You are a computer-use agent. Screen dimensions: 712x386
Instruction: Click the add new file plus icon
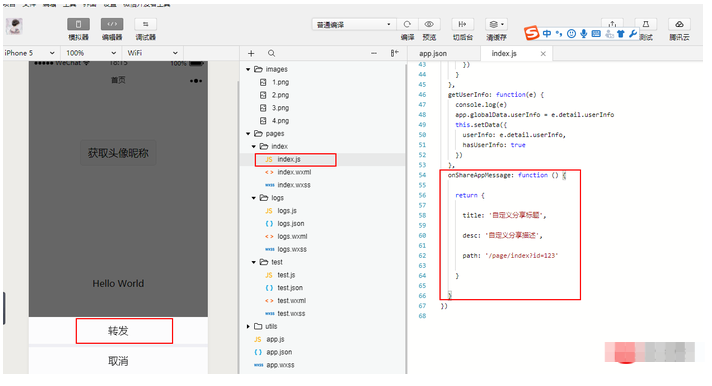tap(251, 54)
